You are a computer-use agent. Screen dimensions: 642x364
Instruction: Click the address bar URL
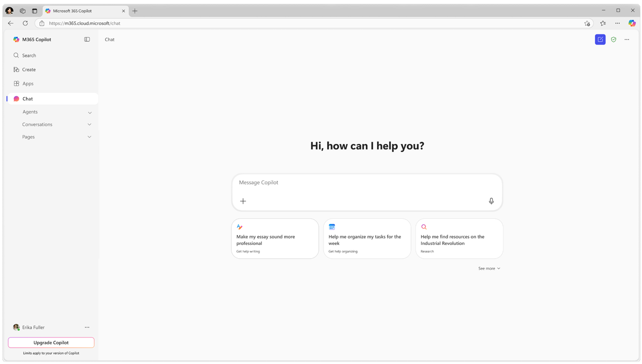(x=84, y=23)
